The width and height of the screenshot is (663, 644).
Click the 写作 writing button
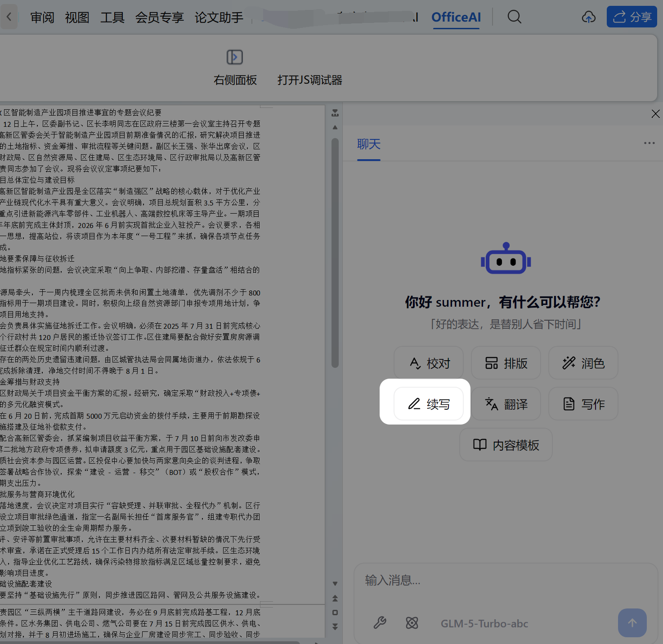pyautogui.click(x=583, y=404)
